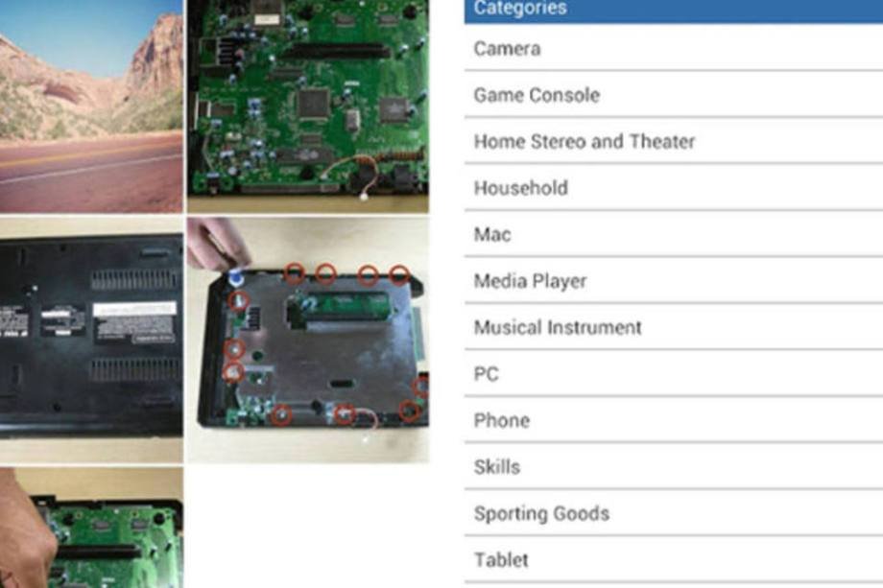
Task: Open the black console underside photo
Action: (x=91, y=341)
